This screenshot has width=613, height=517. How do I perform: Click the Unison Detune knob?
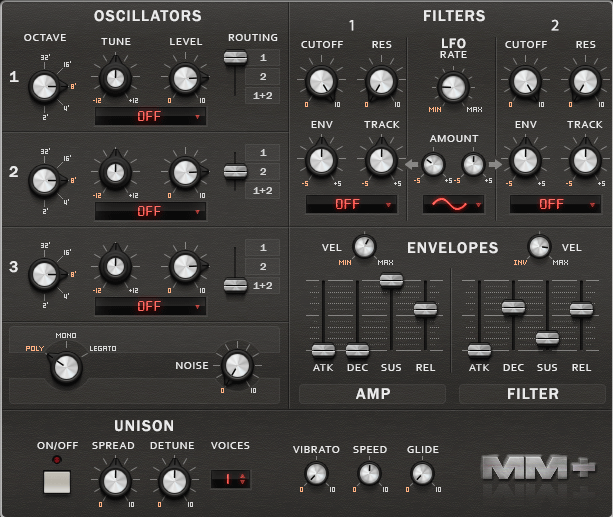pyautogui.click(x=174, y=481)
